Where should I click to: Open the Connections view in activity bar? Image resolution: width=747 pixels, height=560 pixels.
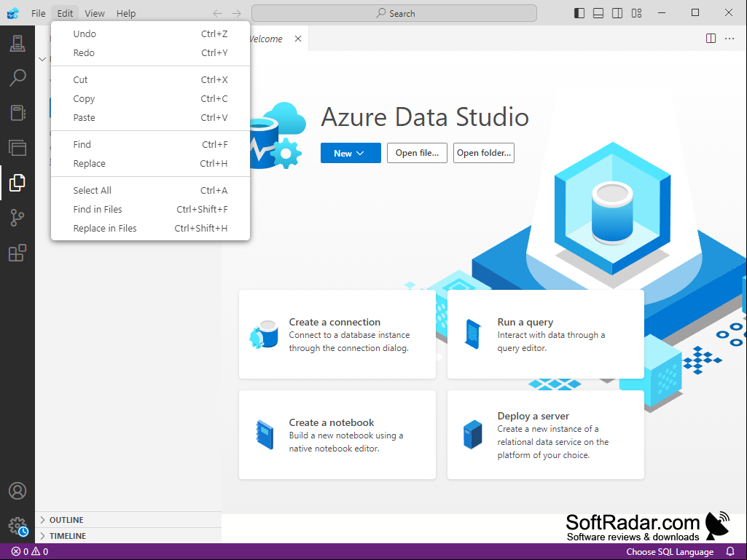[x=17, y=44]
